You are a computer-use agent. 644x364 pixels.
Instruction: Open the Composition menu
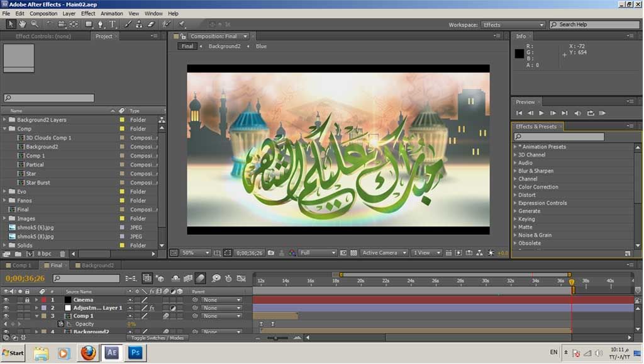point(43,14)
